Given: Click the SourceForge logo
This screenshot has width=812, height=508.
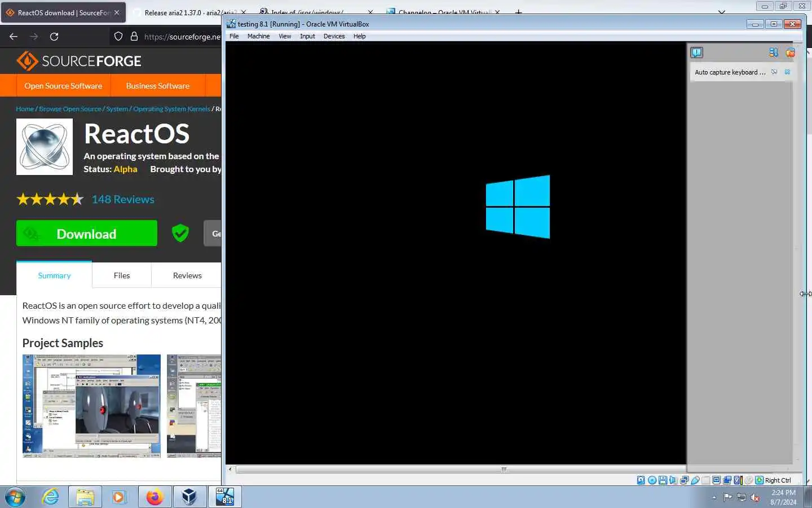Looking at the screenshot, I should coord(79,61).
